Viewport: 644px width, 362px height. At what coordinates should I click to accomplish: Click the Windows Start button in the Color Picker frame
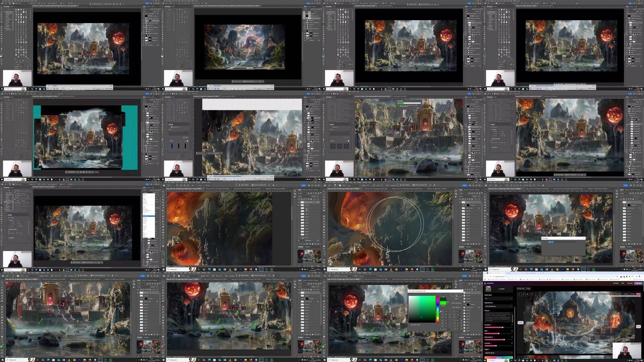pos(324,360)
